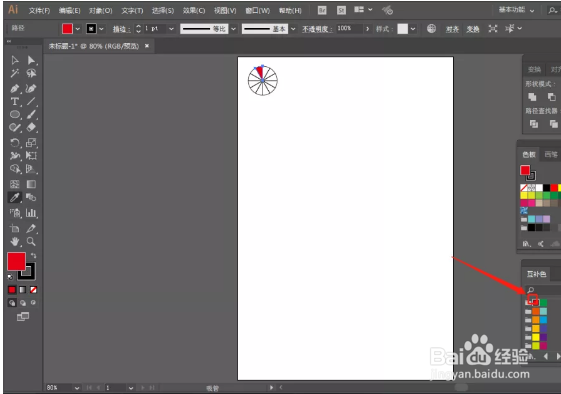Click the isolate selected object icon
The image size is (561, 394).
493,29
